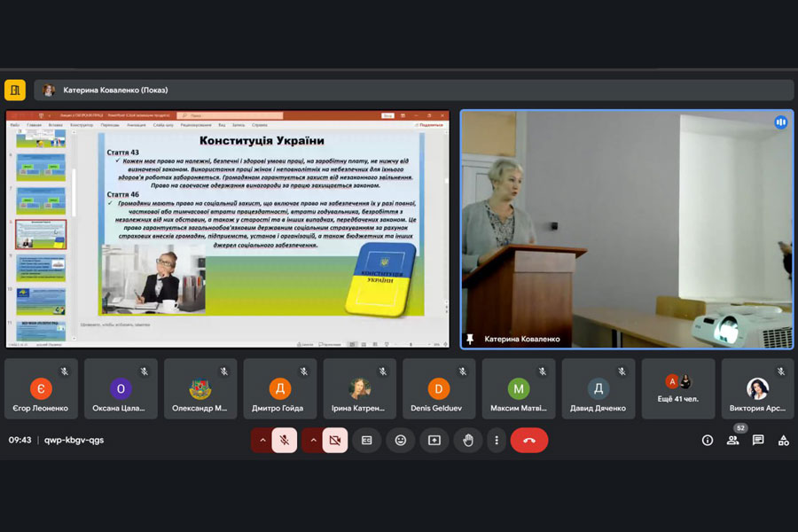Open video settings arrow beside camera
Screen dimensions: 798x532
(313, 441)
